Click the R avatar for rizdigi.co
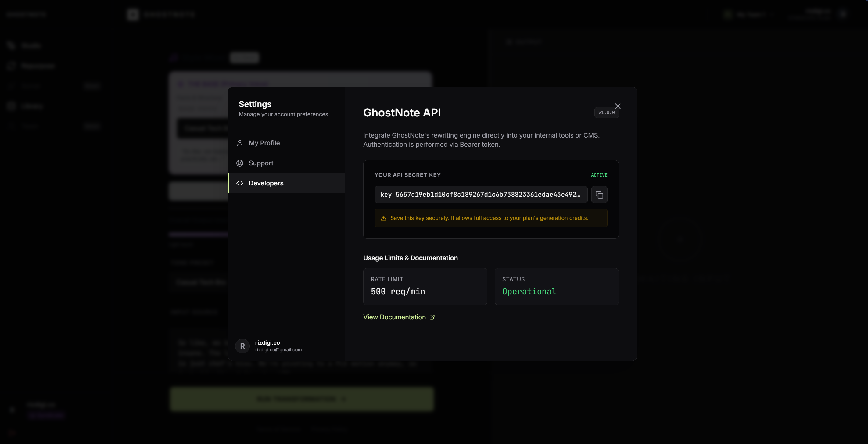Screen dimensions: 868x444 [242, 346]
